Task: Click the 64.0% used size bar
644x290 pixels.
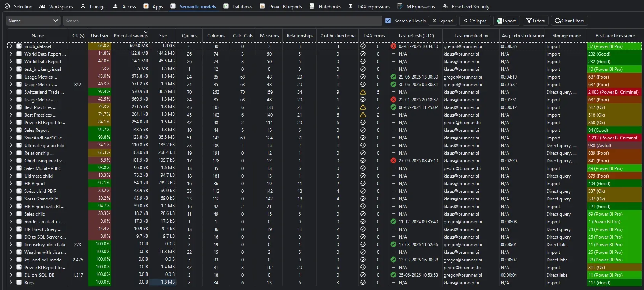Action: [x=100, y=46]
